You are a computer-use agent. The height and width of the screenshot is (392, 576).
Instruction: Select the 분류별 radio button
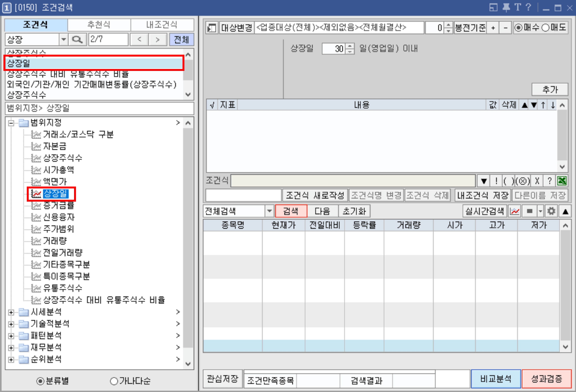pos(40,381)
